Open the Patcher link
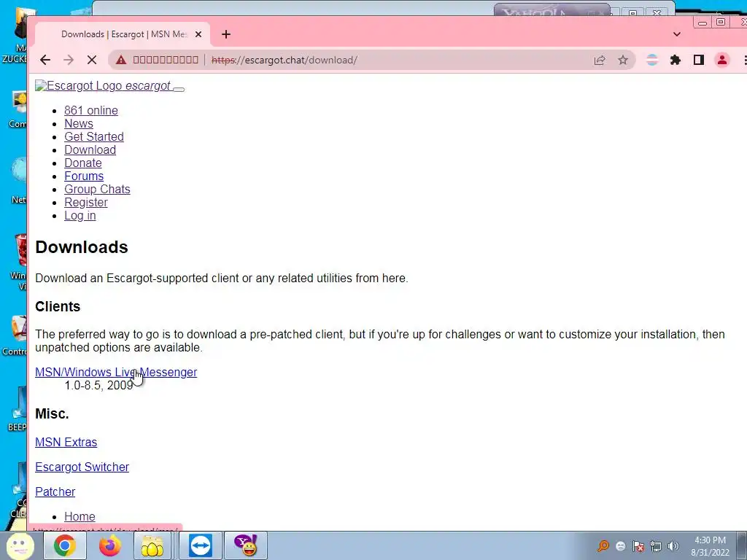The width and height of the screenshot is (747, 560). (55, 492)
